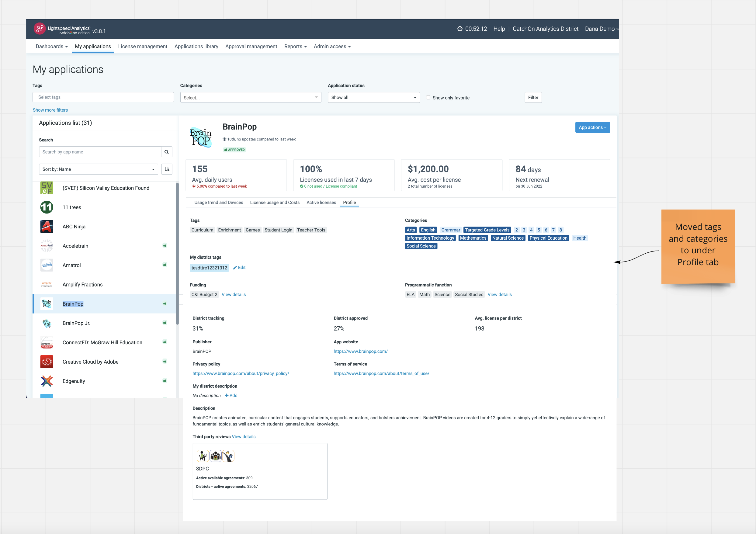The height and width of the screenshot is (534, 756).
Task: Open the BrainPop terms of use link
Action: coord(381,373)
